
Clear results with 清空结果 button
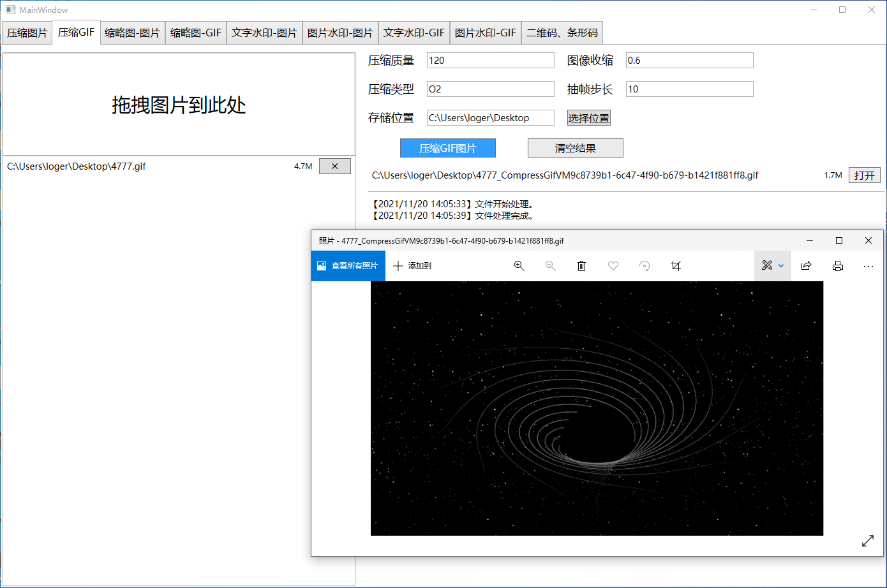tap(575, 147)
